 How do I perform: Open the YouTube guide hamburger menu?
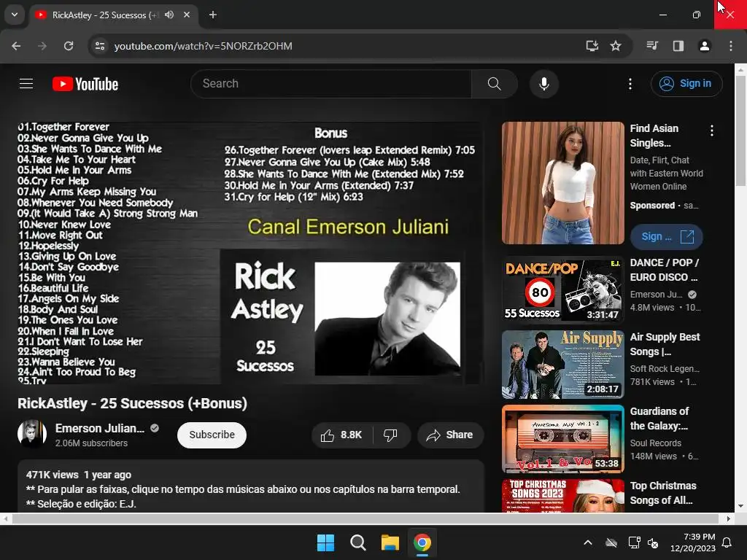[x=26, y=84]
